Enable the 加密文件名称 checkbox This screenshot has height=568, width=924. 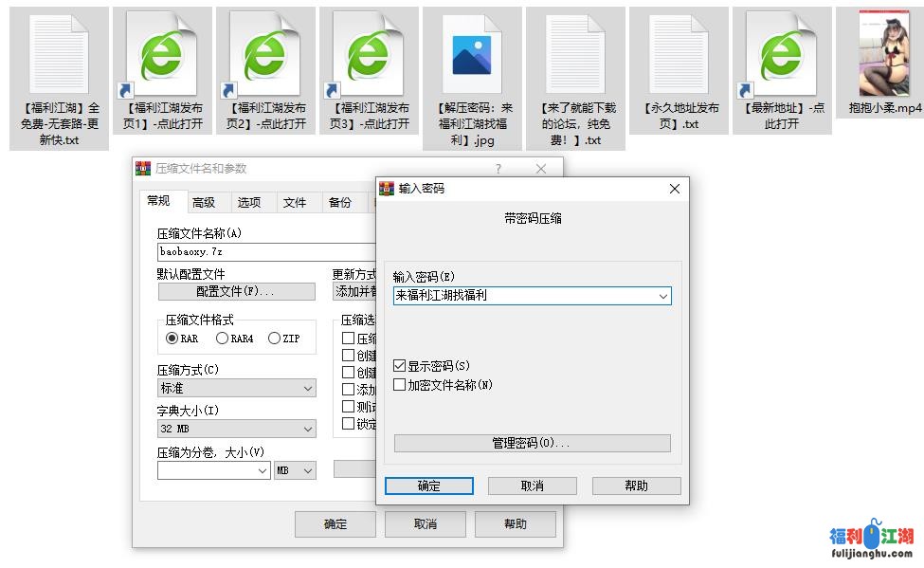coord(400,385)
